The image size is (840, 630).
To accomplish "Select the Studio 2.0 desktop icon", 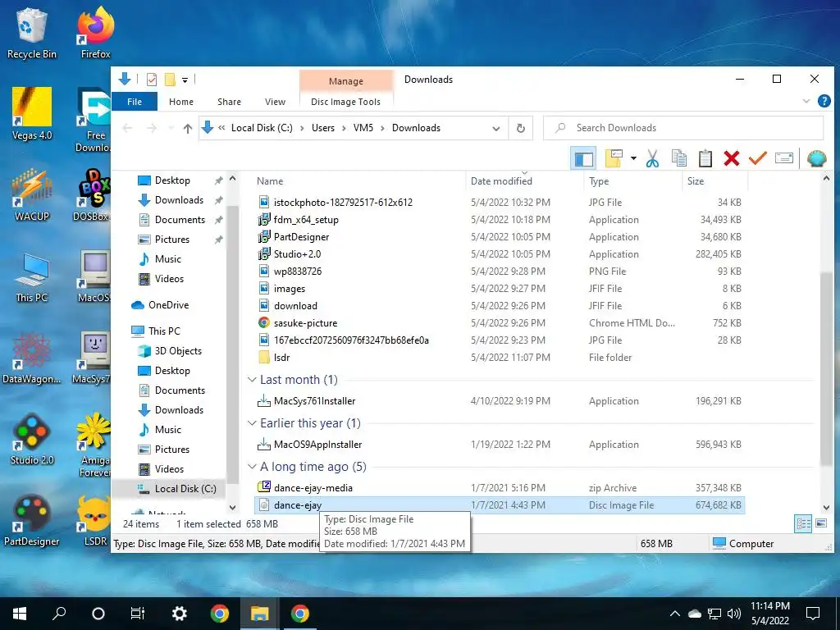I will click(32, 439).
